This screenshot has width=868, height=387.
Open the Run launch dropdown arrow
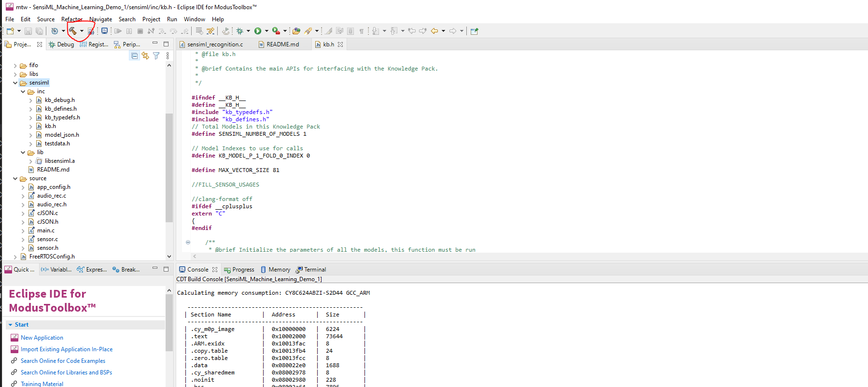(x=266, y=31)
